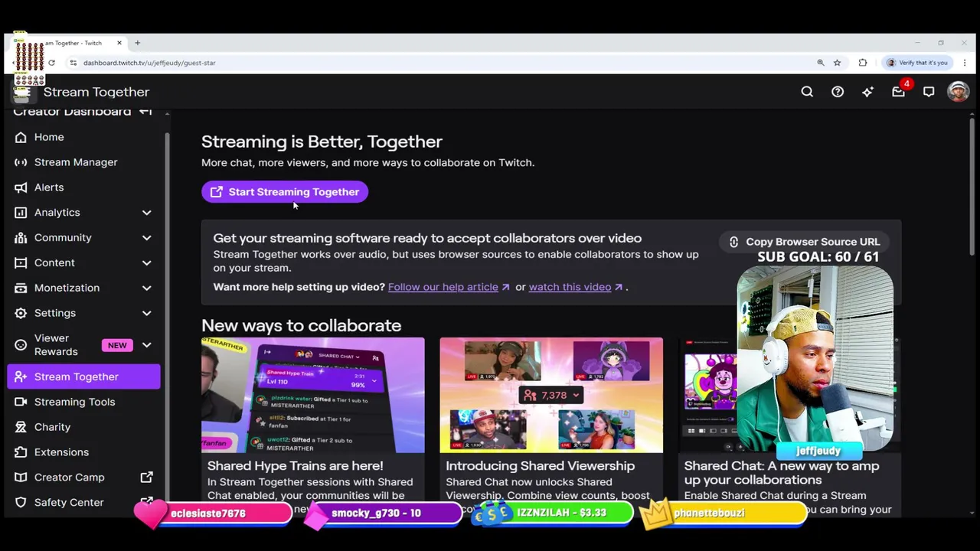Open Safety Center from the sidebar
Image resolution: width=980 pixels, height=551 pixels.
click(x=84, y=503)
